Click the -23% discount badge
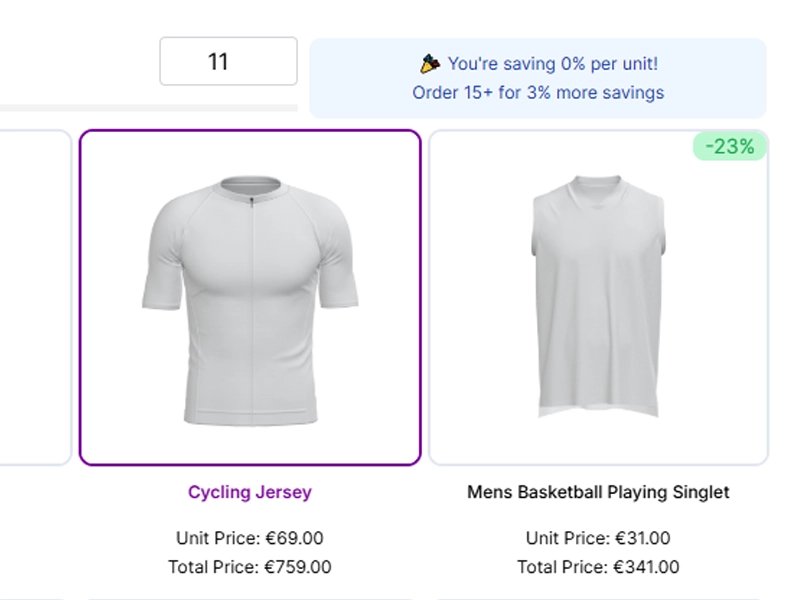This screenshot has height=600, width=800. (730, 146)
